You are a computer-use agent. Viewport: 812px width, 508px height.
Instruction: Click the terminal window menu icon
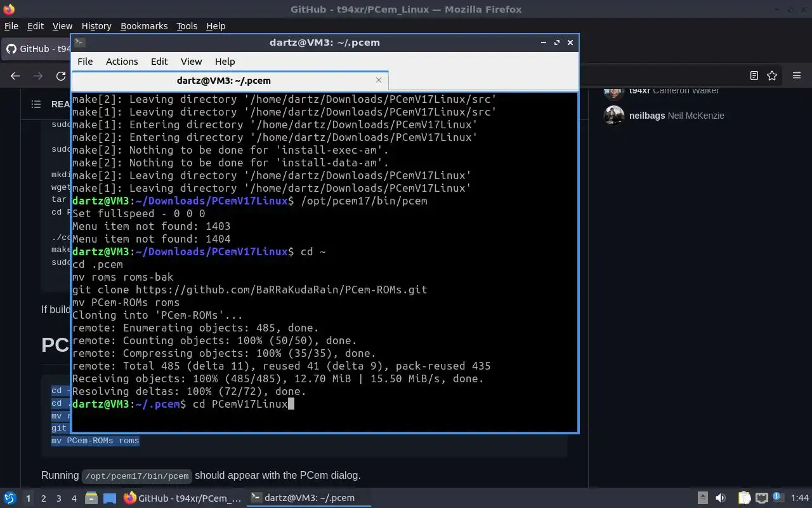coord(79,43)
